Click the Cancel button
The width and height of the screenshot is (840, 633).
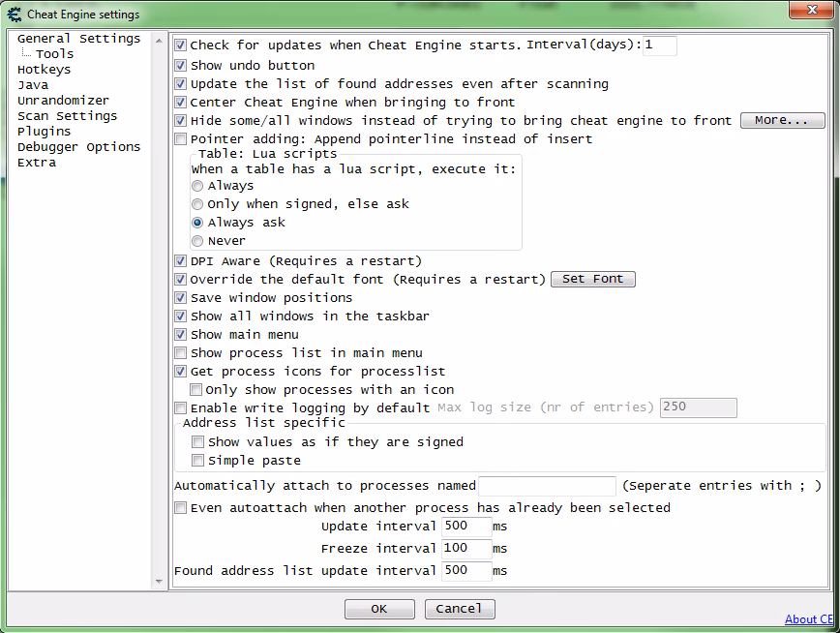click(x=460, y=609)
